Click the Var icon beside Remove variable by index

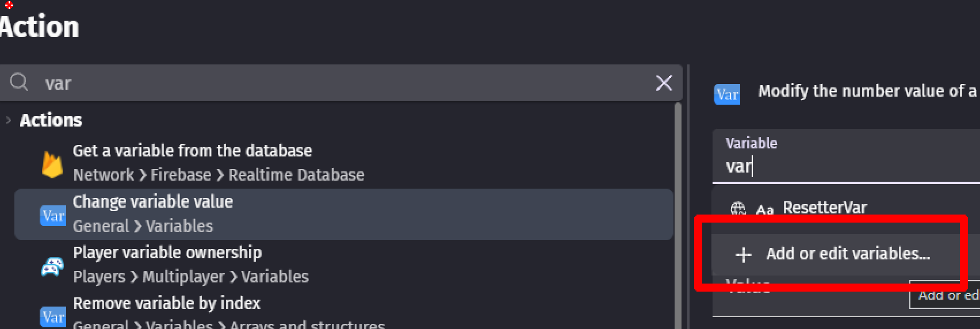point(53,317)
